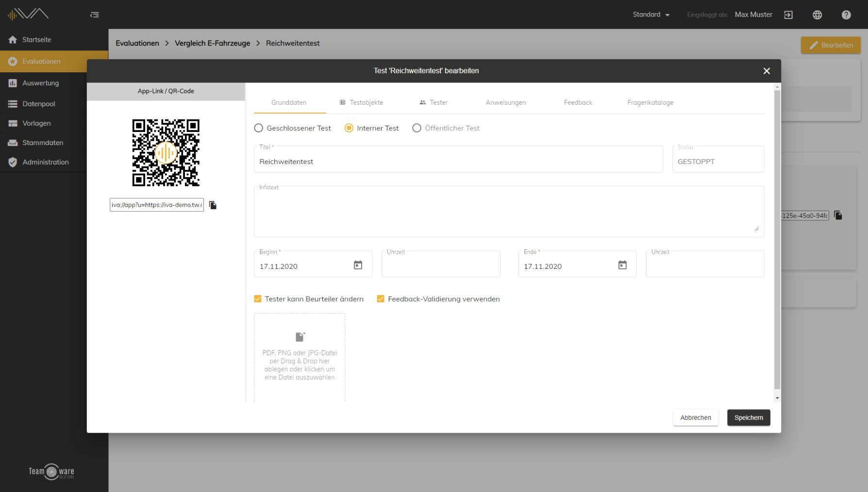
Task: Click the Status field showing GESTOPPT
Action: pyautogui.click(x=718, y=160)
